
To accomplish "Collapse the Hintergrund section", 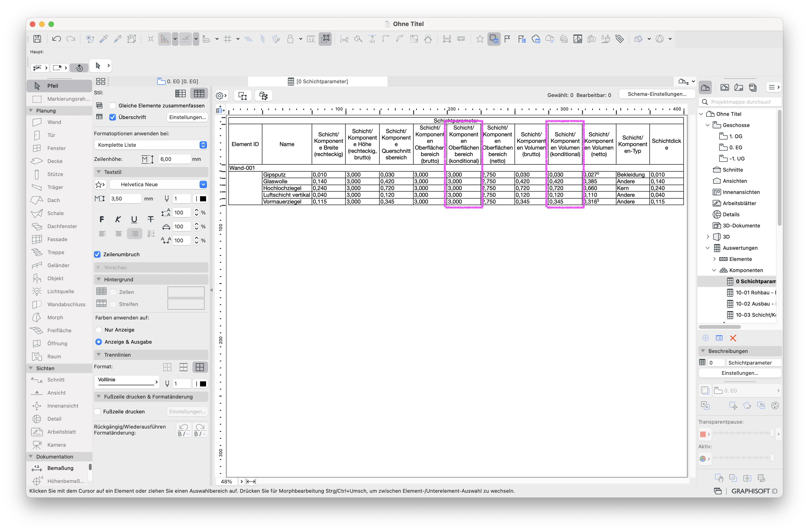I will 99,279.
